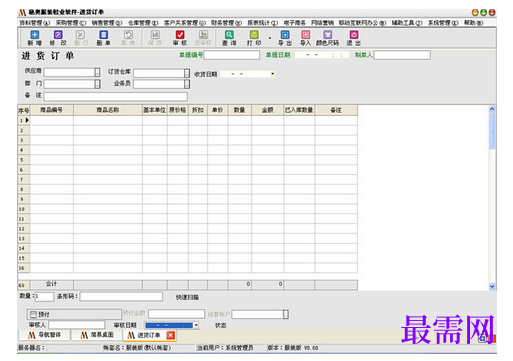The height and width of the screenshot is (361, 513).
Task: Click the 商品名称 column header
Action: 108,110
